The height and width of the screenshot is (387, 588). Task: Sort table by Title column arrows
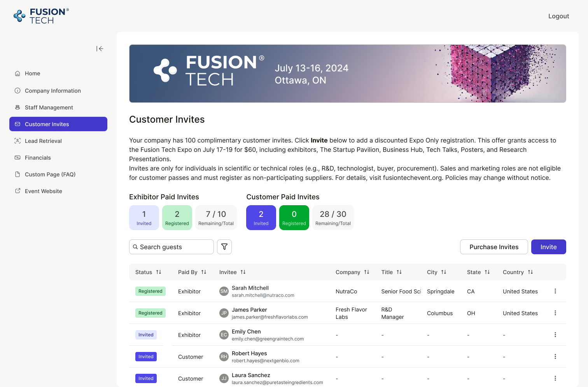(x=399, y=272)
